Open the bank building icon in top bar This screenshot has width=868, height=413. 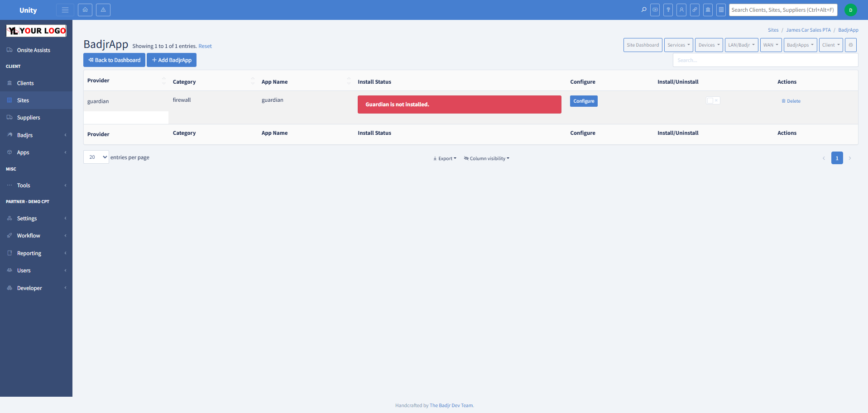coord(708,9)
